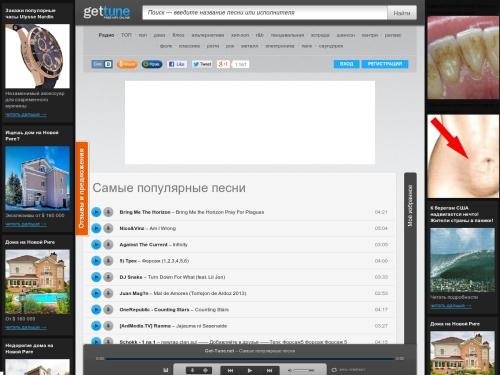Click the dark blue Mail.ru like button
500x375 pixels.
152,64
